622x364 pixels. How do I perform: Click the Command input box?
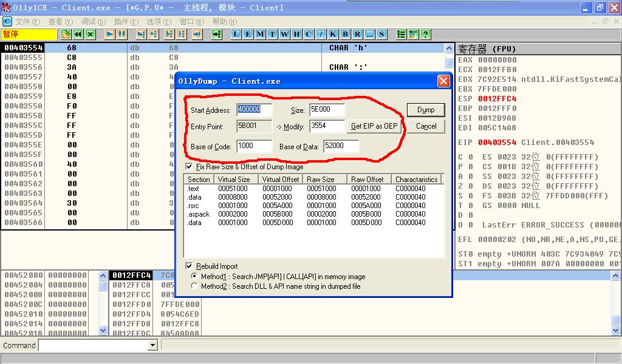[x=94, y=345]
